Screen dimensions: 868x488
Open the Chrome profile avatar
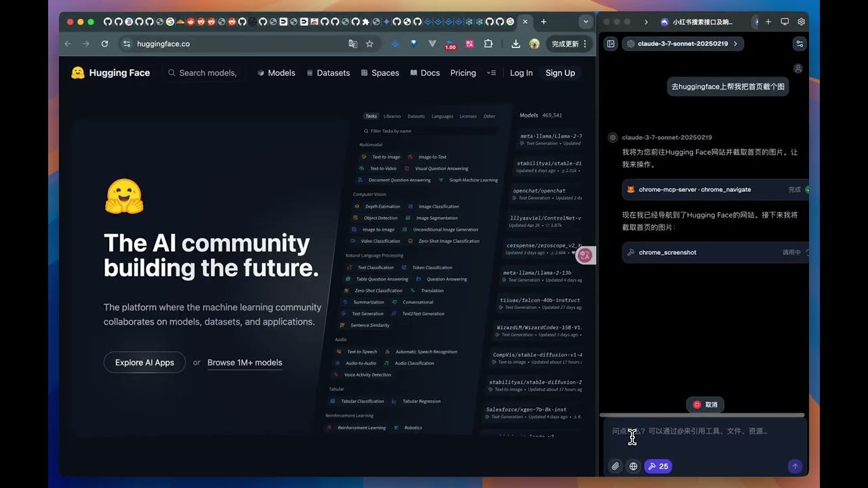pyautogui.click(x=534, y=43)
